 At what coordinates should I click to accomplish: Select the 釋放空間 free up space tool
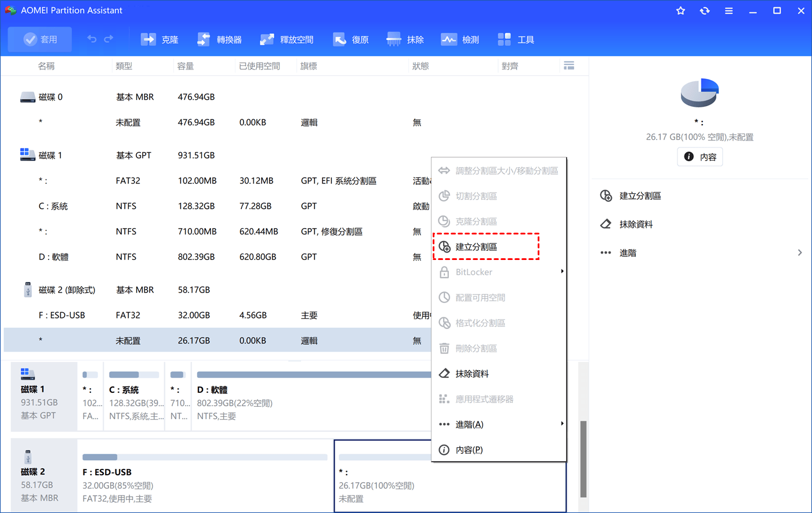(x=287, y=39)
